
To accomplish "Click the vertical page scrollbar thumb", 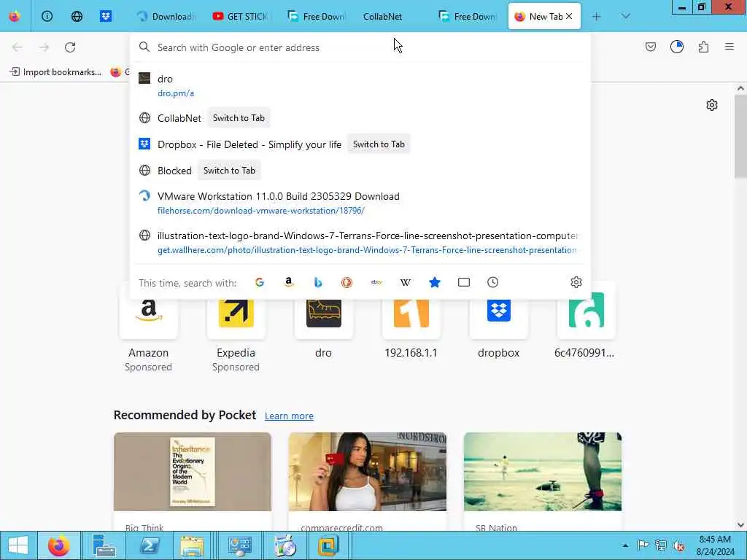I will (740, 136).
